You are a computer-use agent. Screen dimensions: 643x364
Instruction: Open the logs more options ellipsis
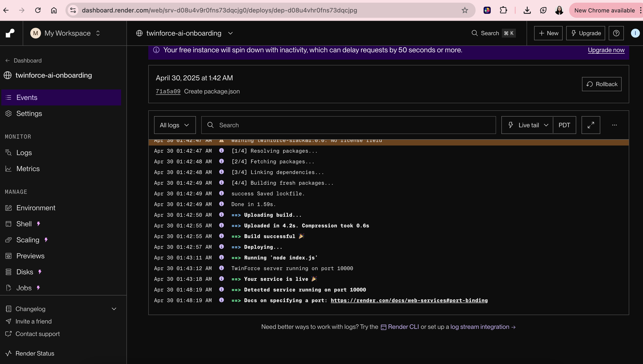click(x=614, y=125)
